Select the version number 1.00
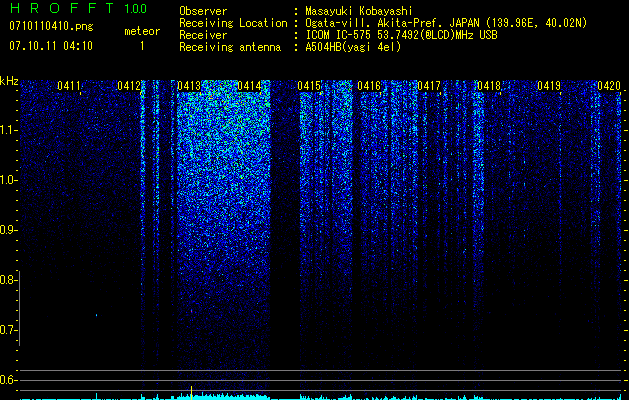The width and height of the screenshot is (629, 400). [136, 9]
